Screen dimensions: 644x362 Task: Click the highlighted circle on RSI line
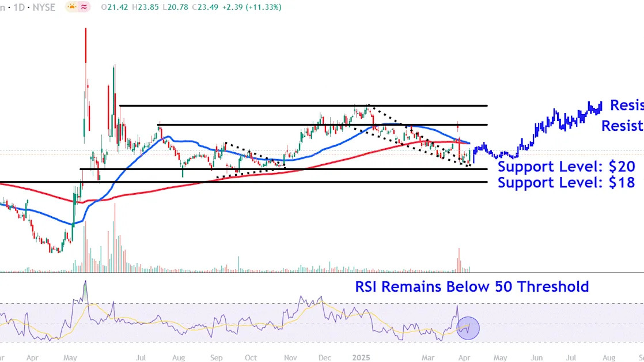[x=468, y=328]
